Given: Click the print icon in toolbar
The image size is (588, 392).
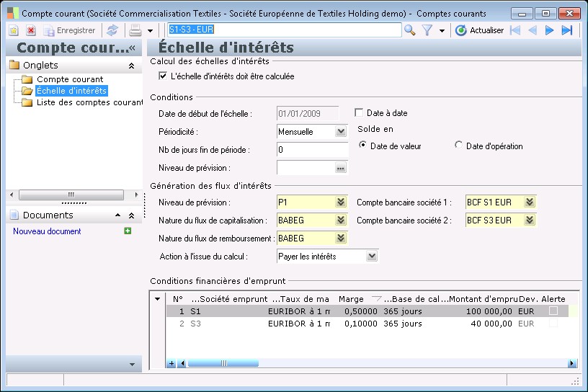Looking at the screenshot, I should tap(135, 30).
